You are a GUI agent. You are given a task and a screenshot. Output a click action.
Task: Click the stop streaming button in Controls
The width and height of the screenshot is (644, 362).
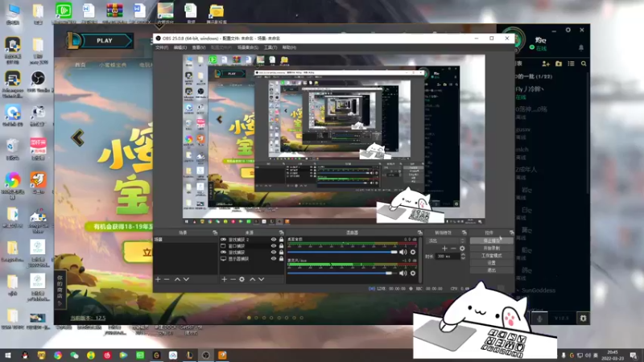pos(492,241)
